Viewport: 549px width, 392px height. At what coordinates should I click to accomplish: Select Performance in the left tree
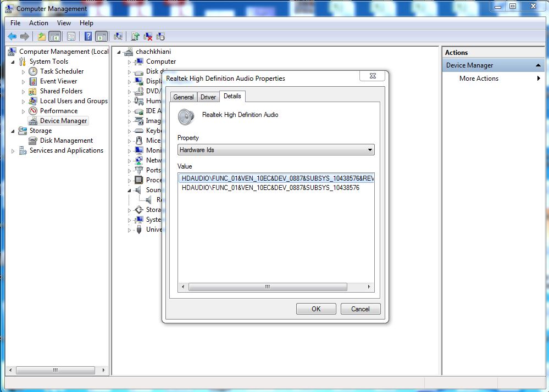click(x=58, y=111)
